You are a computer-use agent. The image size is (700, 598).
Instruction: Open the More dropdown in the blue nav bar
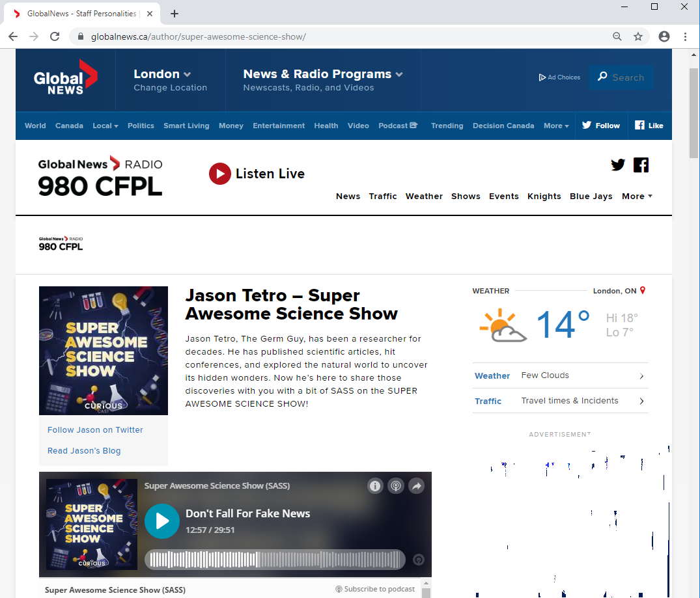[556, 126]
